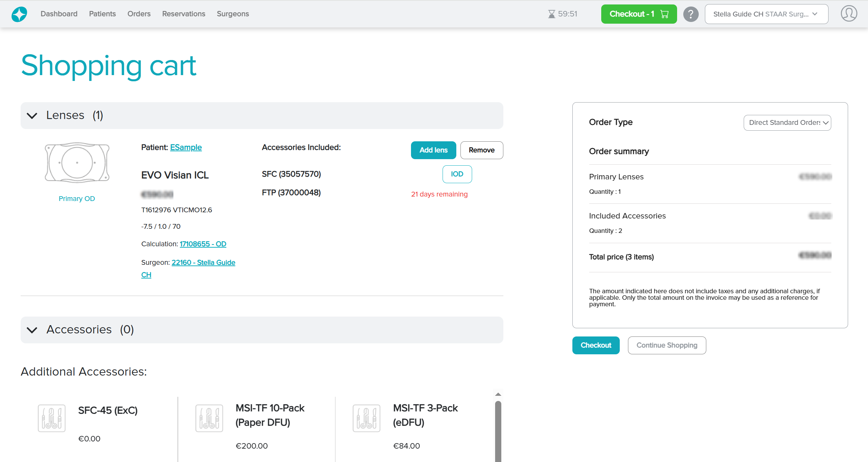
Task: Click the additional accessories scrollbar up arrow
Action: coord(498,394)
